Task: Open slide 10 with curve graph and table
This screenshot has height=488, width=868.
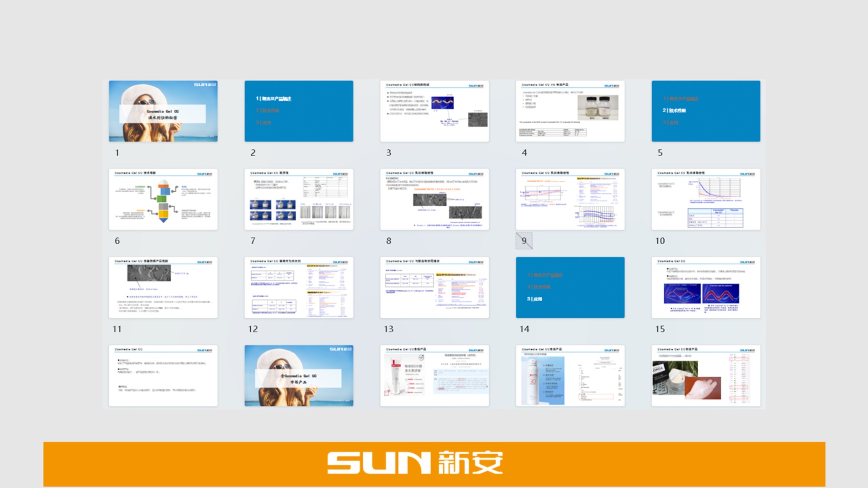Action: click(x=706, y=199)
